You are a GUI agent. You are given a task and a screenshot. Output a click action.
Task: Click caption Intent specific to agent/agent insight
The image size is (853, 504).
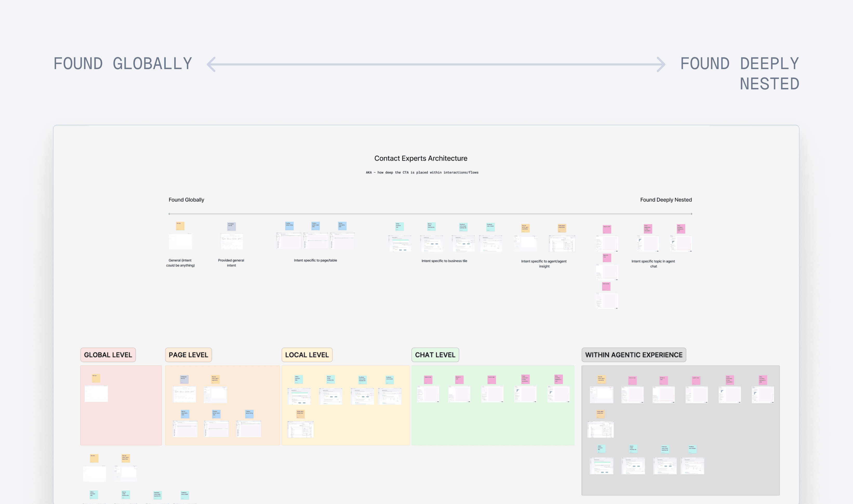click(544, 263)
